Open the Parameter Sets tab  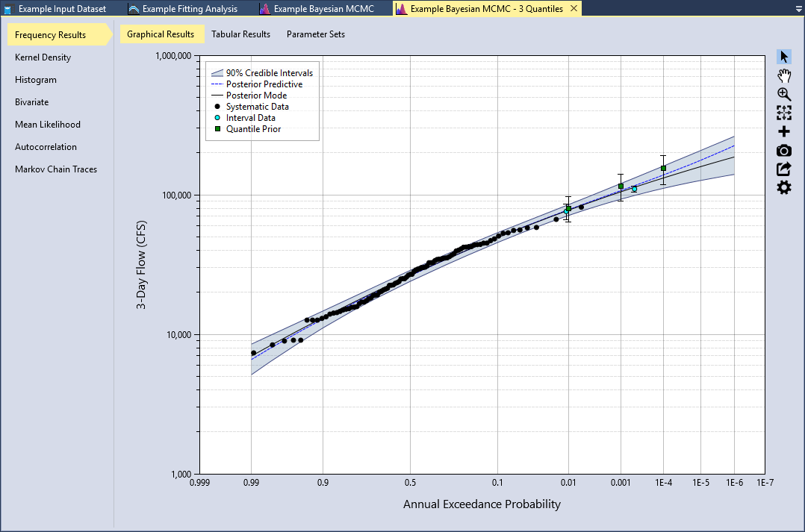(x=315, y=34)
